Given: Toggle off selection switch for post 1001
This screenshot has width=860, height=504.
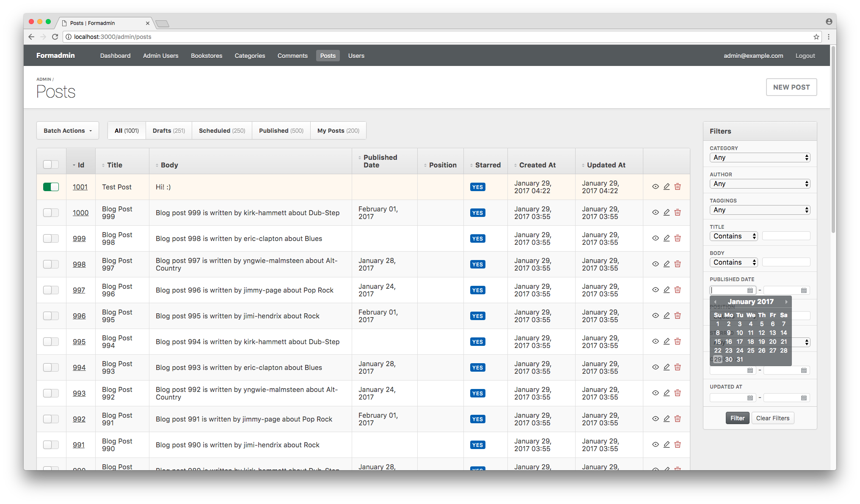Looking at the screenshot, I should coord(51,187).
